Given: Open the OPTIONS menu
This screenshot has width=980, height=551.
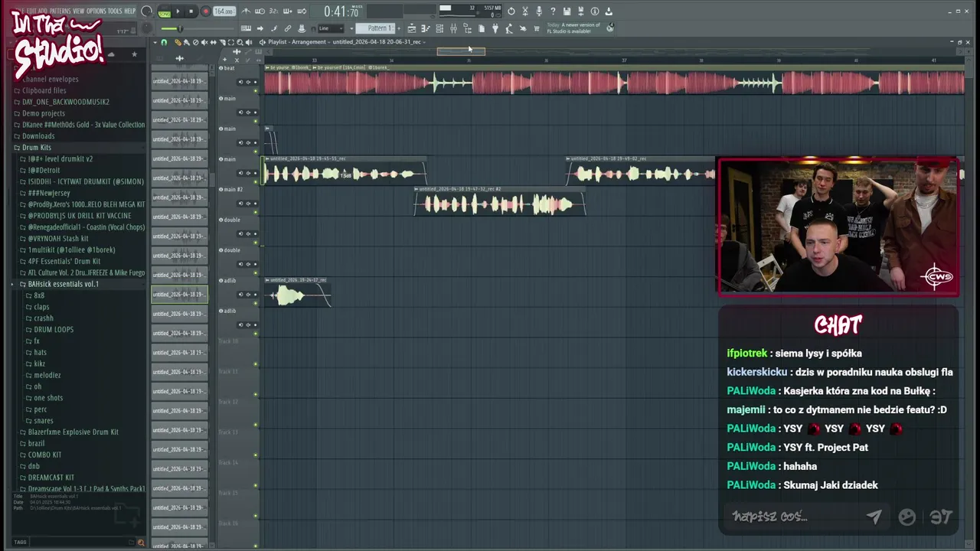Looking at the screenshot, I should pyautogui.click(x=96, y=11).
